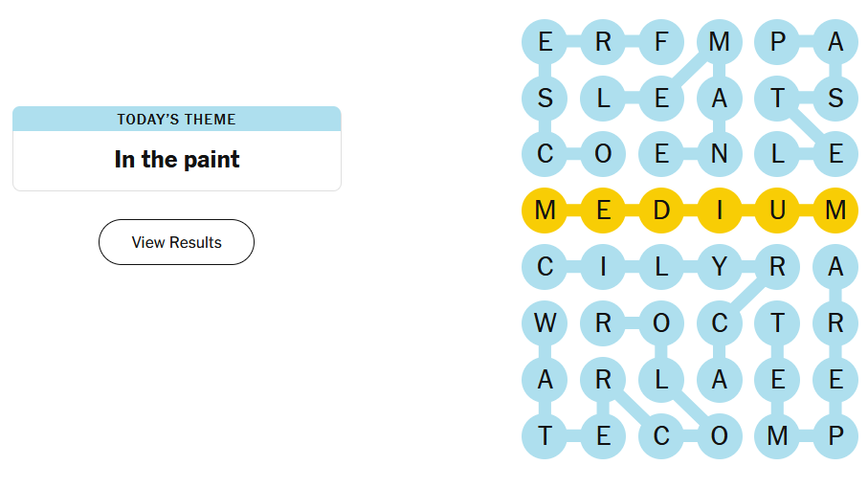Click the "In the paint" theme title
868x488 pixels.
click(176, 160)
